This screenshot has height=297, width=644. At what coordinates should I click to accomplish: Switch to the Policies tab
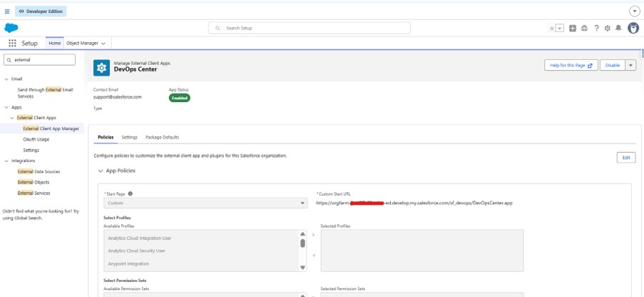tap(106, 137)
